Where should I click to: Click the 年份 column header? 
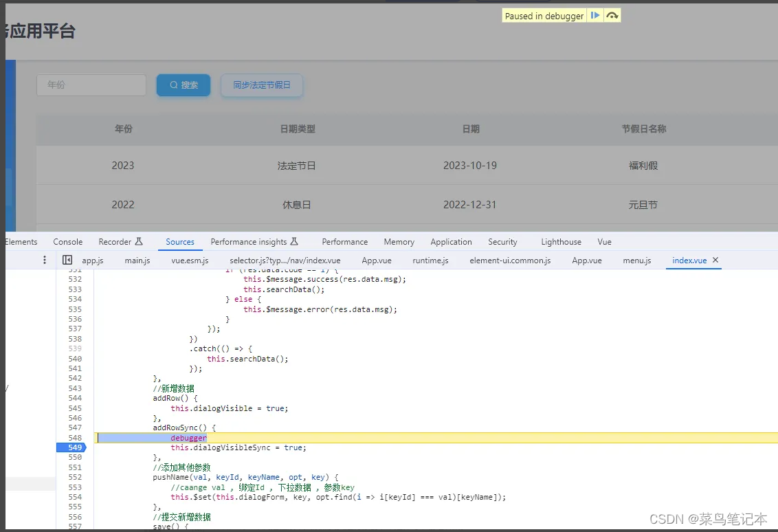pyautogui.click(x=124, y=129)
